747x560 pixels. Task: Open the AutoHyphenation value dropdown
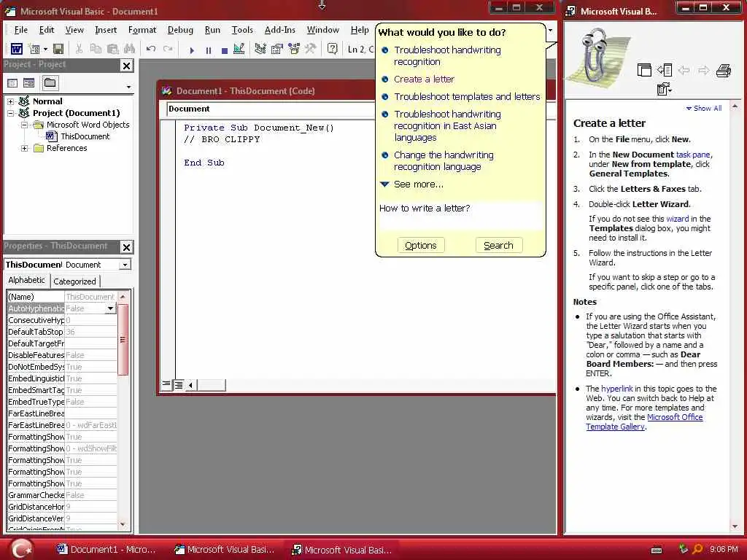111,308
